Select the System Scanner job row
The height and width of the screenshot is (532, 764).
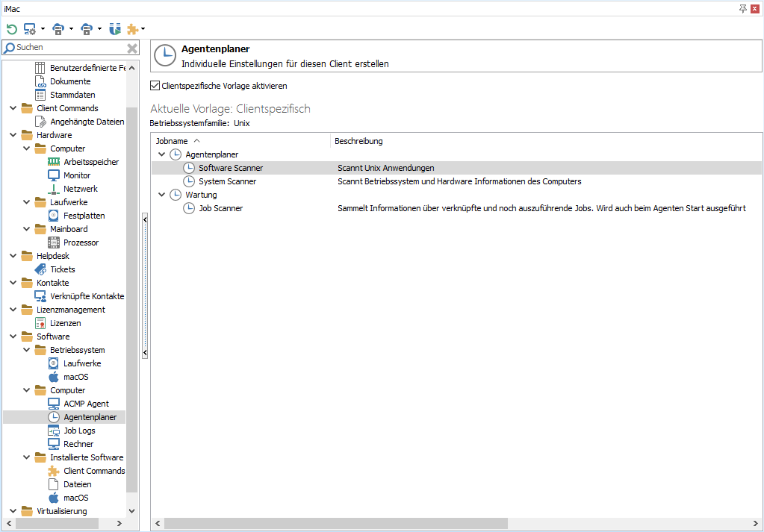pyautogui.click(x=227, y=181)
